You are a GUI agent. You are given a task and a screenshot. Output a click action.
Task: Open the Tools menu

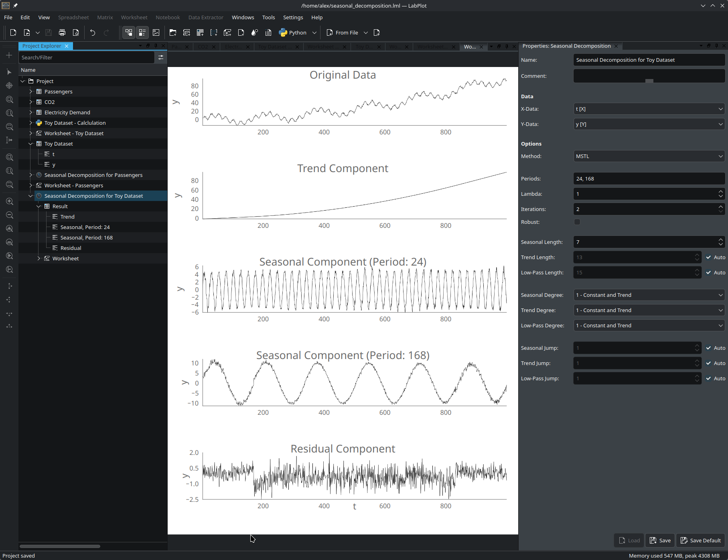tap(268, 17)
